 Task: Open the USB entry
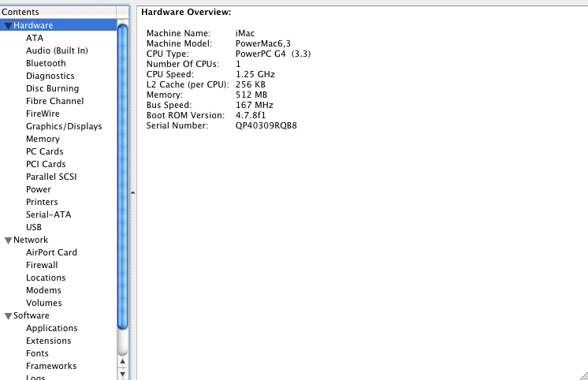34,227
